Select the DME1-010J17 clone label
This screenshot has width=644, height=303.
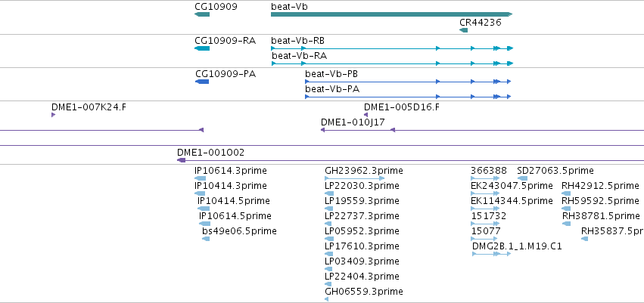coord(353,122)
